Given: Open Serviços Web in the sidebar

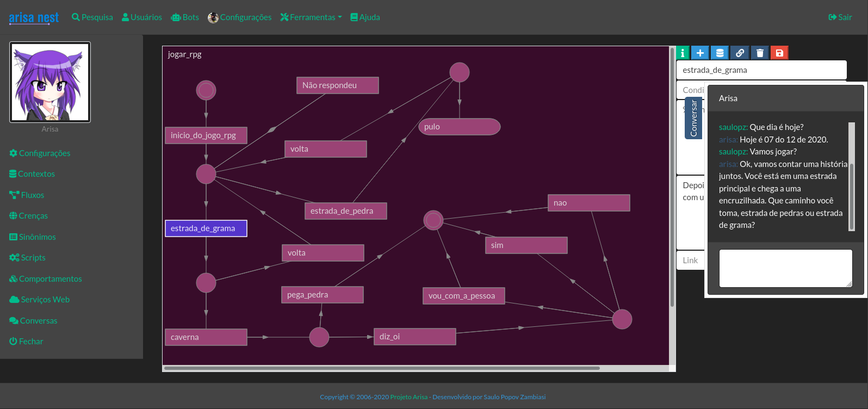Looking at the screenshot, I should pos(40,300).
